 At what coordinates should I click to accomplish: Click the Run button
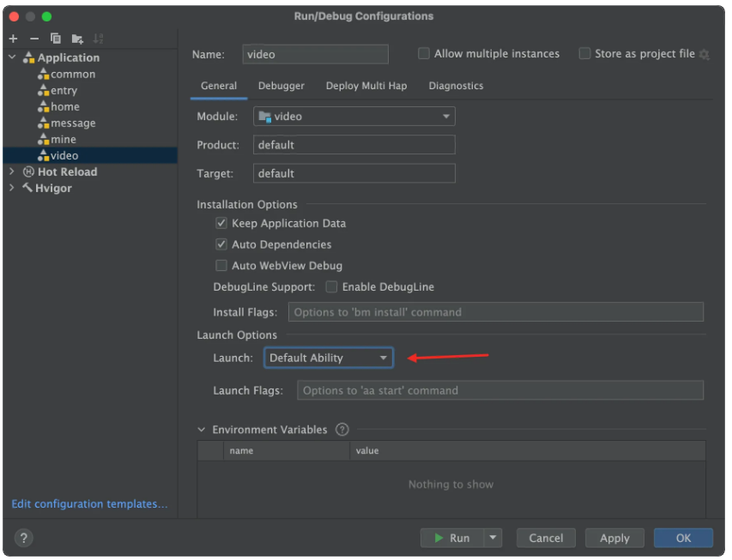[x=452, y=538]
